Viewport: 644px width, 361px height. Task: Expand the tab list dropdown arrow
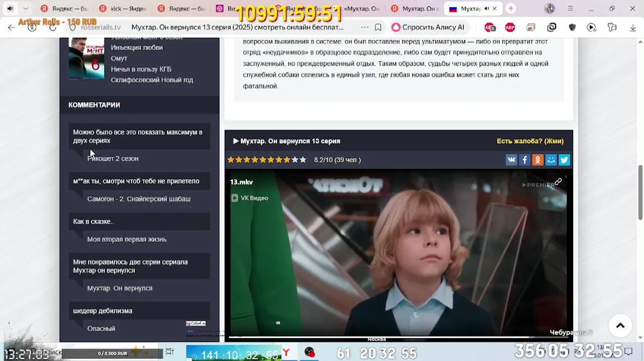pyautogui.click(x=26, y=9)
